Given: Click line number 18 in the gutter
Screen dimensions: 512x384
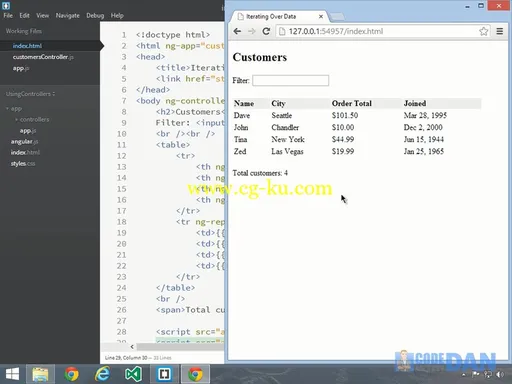Looking at the screenshot, I should coord(121,222).
